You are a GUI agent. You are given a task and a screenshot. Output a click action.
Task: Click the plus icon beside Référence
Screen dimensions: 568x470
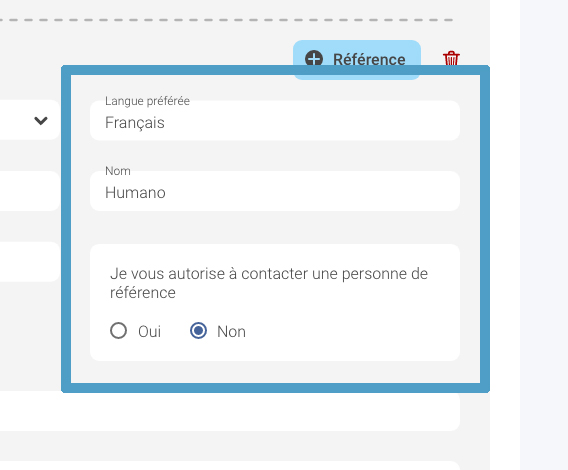[x=314, y=59]
